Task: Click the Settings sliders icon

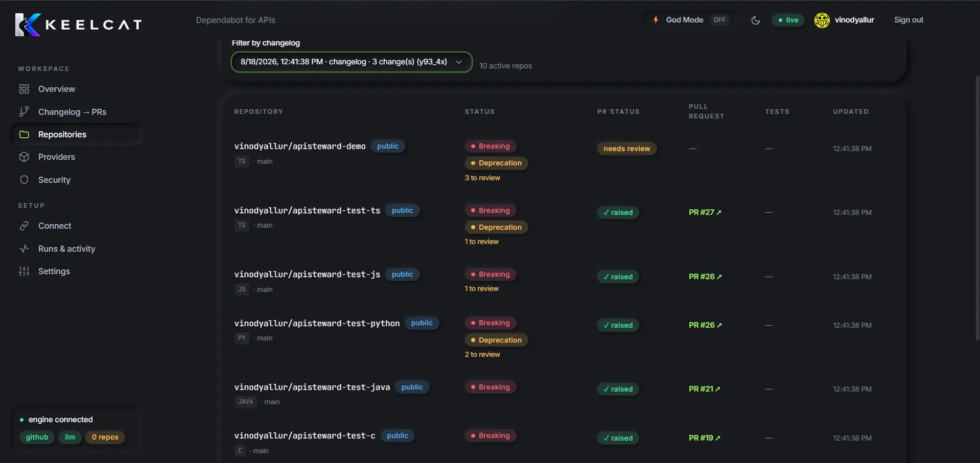Action: pos(24,271)
